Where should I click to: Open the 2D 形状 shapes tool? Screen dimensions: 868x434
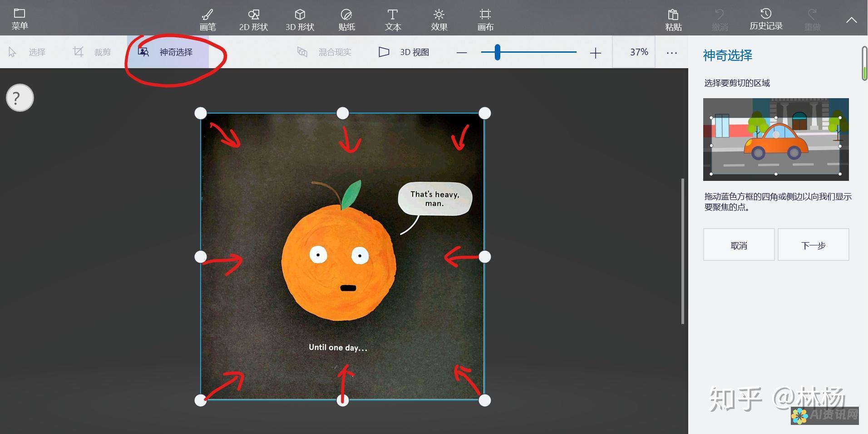point(254,20)
